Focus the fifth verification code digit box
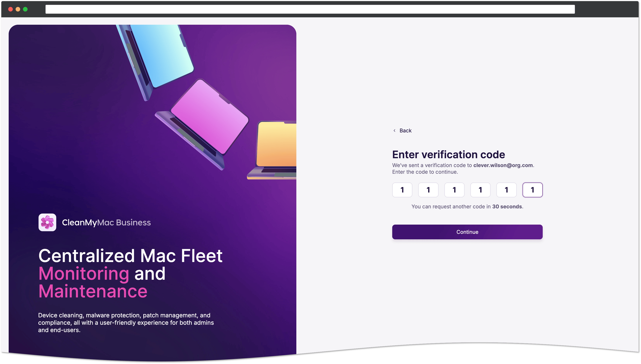Viewport: 641px width, 364px height. click(506, 190)
